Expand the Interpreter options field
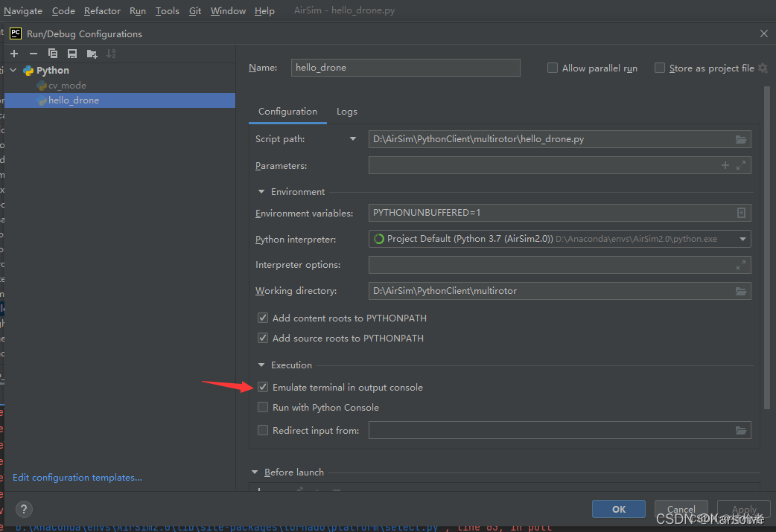This screenshot has width=776, height=532. (741, 265)
